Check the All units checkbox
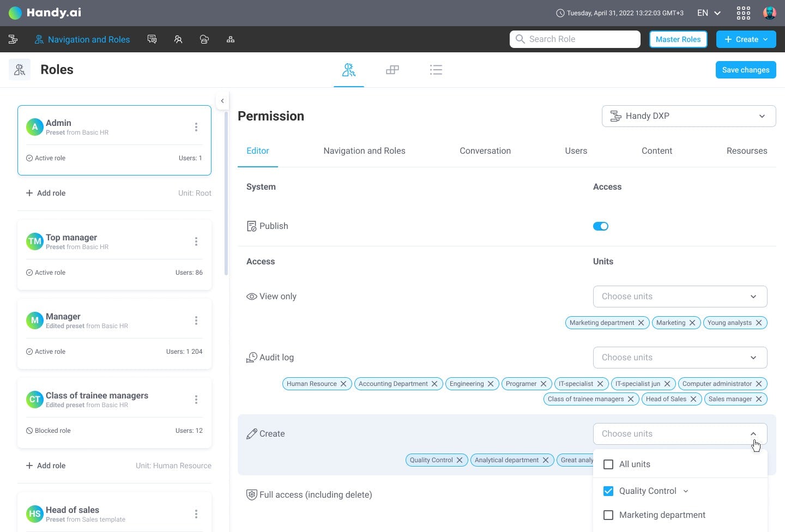 (608, 464)
